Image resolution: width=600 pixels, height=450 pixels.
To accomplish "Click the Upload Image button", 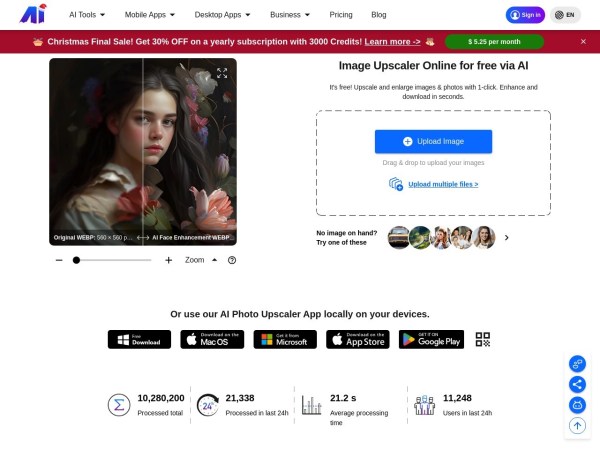I will [x=433, y=141].
